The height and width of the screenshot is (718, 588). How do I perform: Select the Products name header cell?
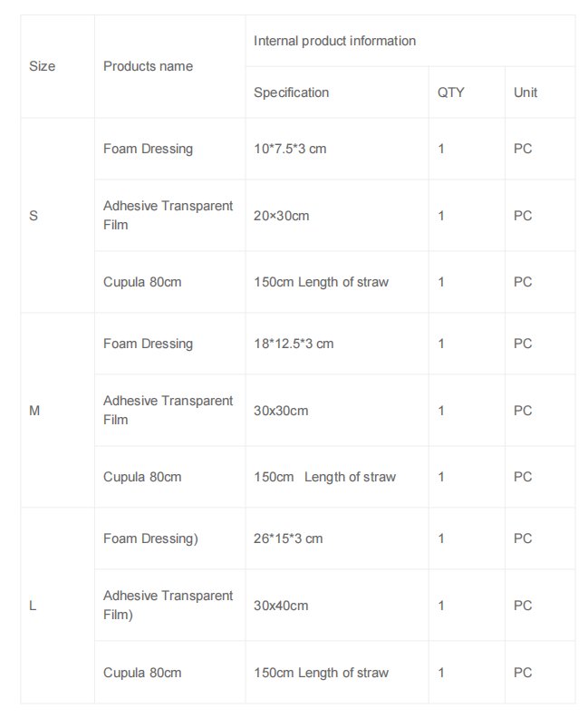(148, 66)
